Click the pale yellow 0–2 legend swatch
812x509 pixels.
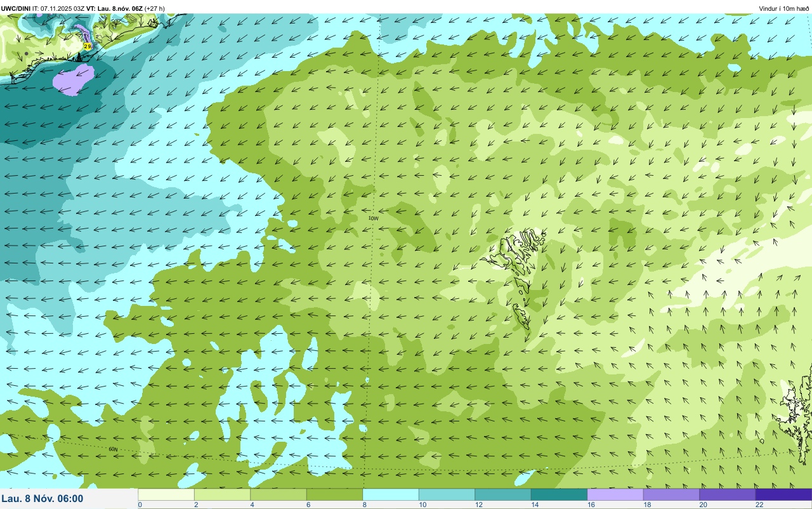[166, 494]
